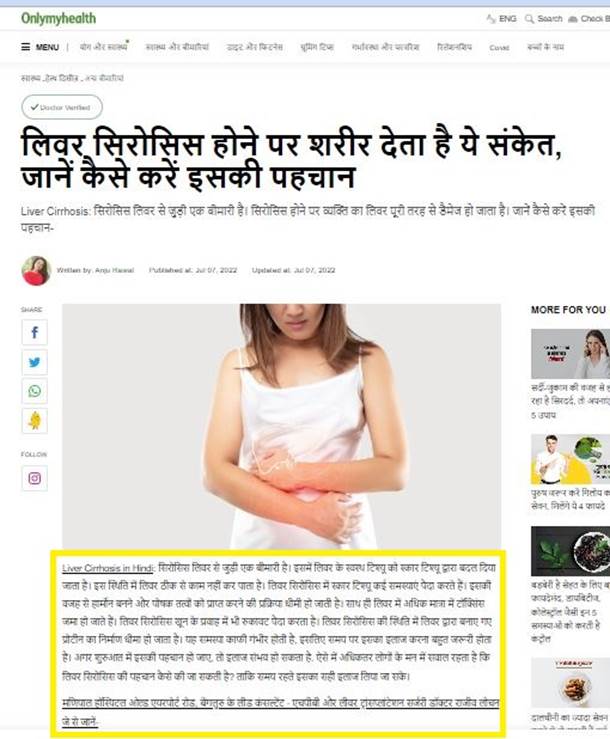The width and height of the screenshot is (610, 739).
Task: Open the Covid menu item
Action: click(x=499, y=48)
